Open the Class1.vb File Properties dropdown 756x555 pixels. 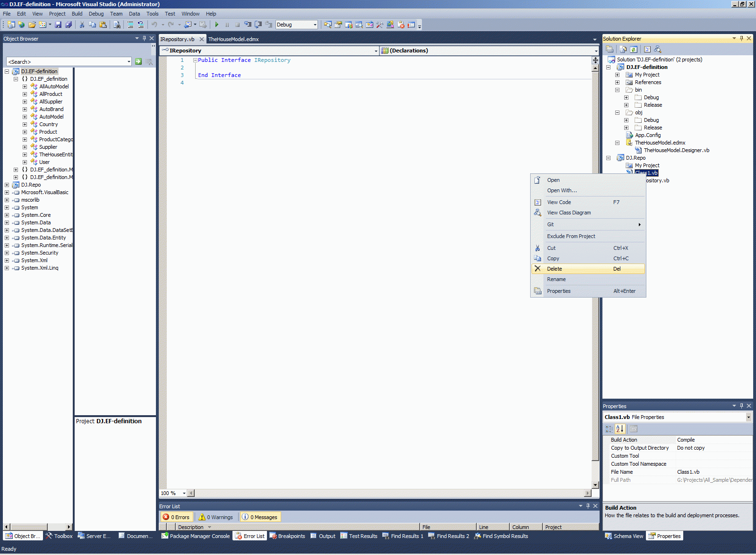748,417
